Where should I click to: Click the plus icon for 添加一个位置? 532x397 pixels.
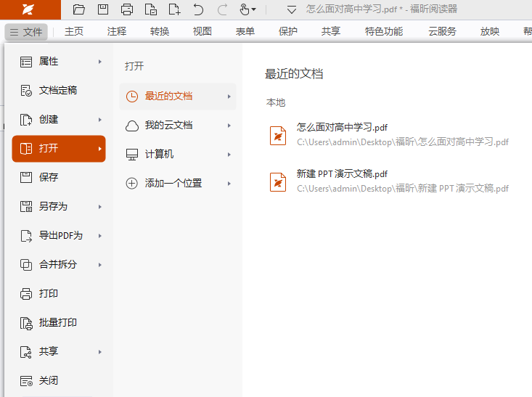point(131,184)
